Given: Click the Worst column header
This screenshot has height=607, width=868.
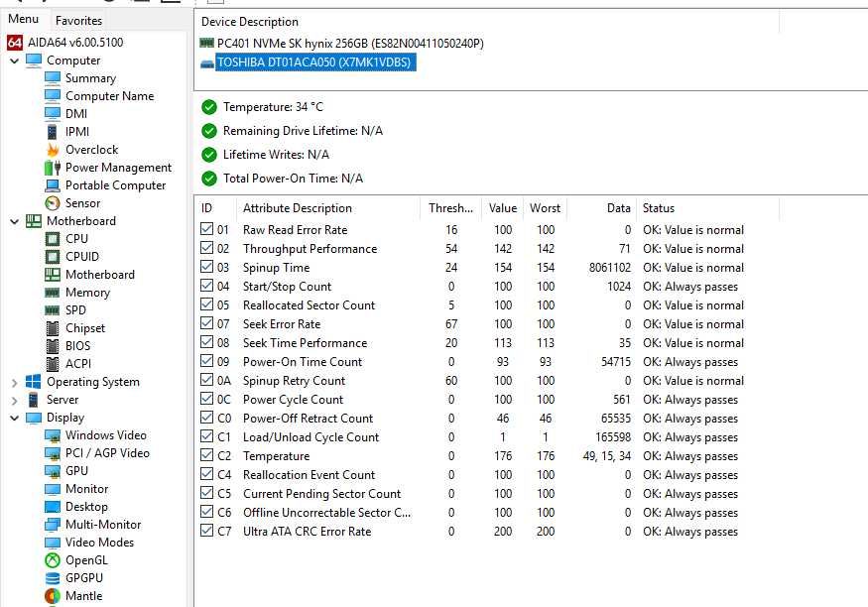Looking at the screenshot, I should (545, 208).
